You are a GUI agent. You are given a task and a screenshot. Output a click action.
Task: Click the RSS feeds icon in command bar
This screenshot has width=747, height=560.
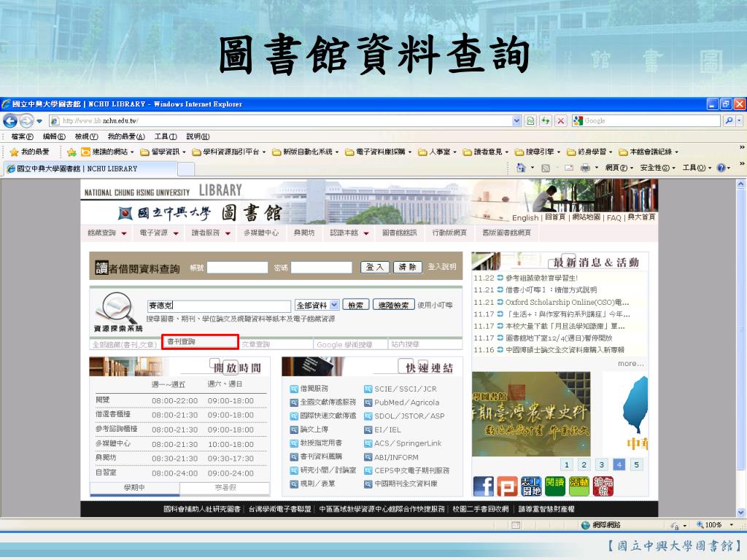pos(546,168)
